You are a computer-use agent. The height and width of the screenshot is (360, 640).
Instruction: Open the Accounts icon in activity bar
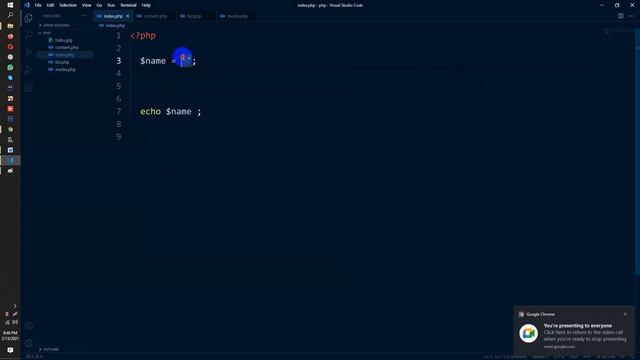(x=29, y=326)
